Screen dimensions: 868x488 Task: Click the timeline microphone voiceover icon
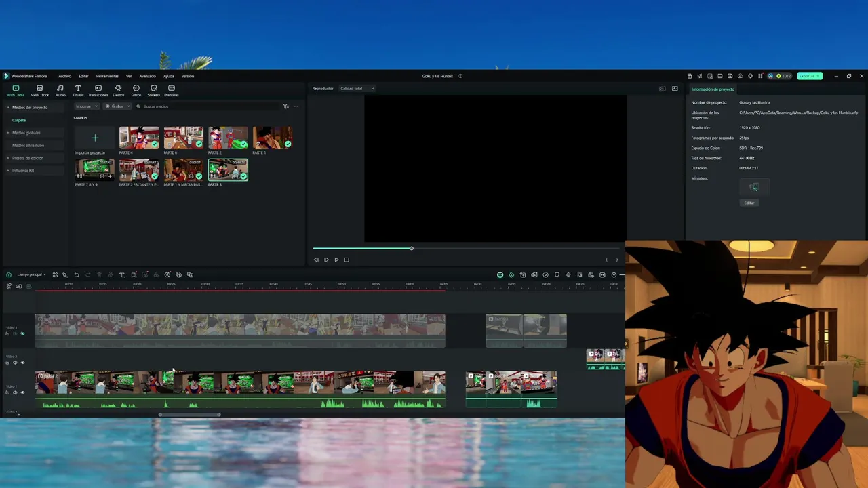(568, 274)
